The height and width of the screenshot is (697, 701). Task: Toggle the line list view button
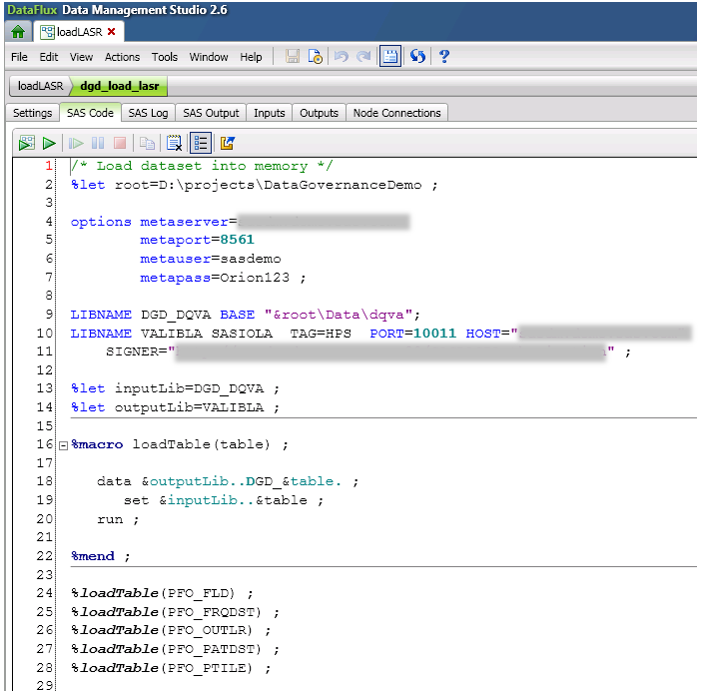(x=201, y=143)
